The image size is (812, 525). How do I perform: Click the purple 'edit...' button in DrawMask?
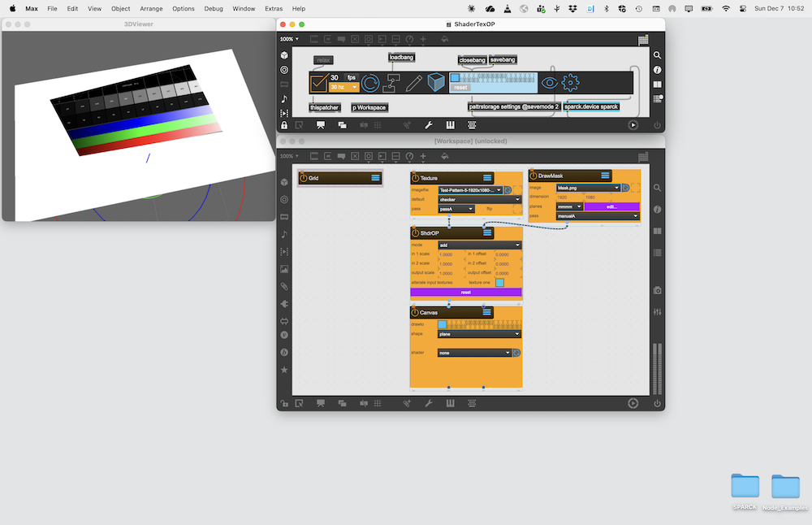611,206
